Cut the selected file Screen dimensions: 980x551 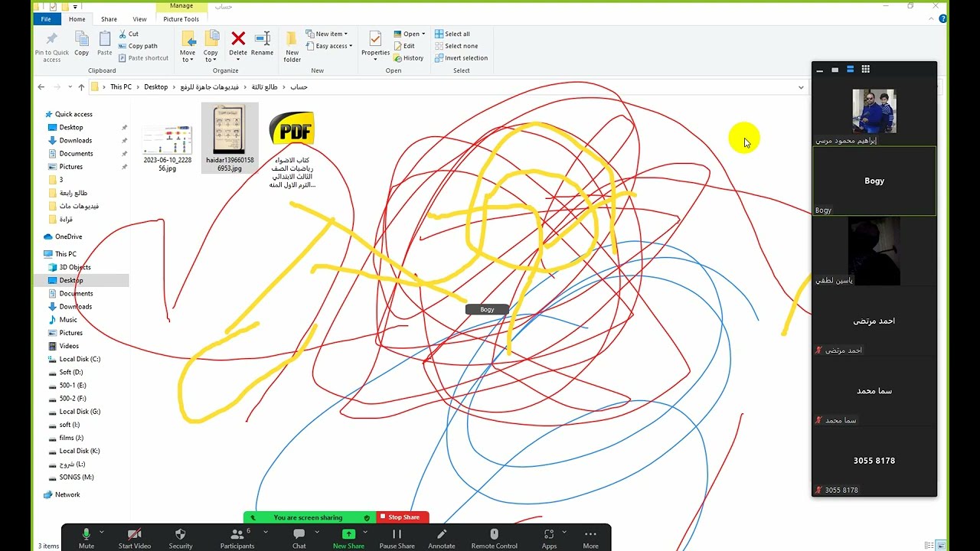(128, 34)
